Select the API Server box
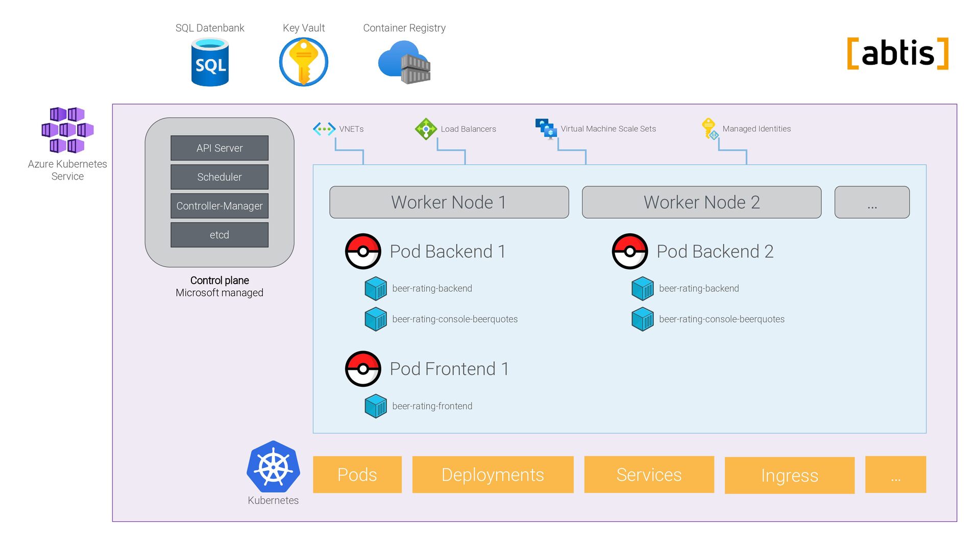 pos(219,148)
